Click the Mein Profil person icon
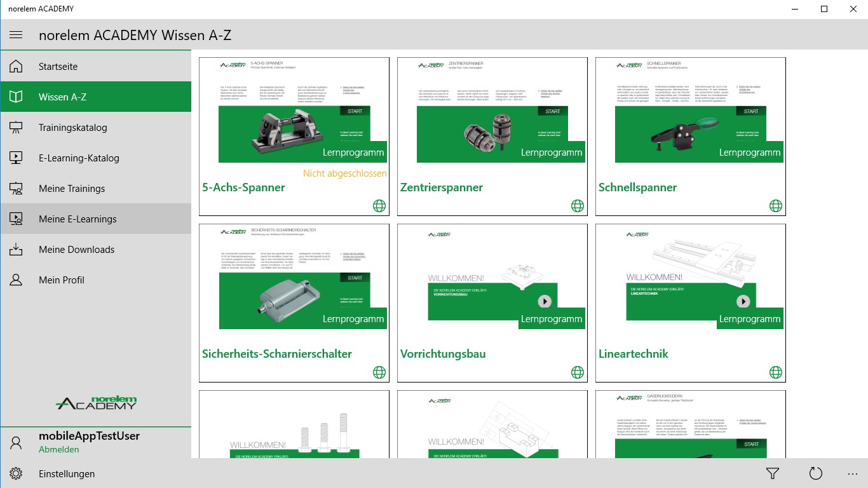 coord(16,280)
